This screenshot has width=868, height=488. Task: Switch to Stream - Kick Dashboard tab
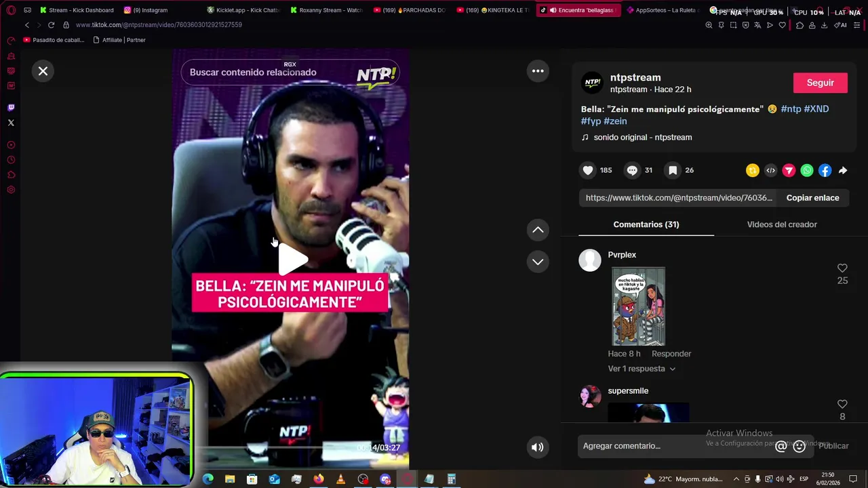click(x=77, y=10)
